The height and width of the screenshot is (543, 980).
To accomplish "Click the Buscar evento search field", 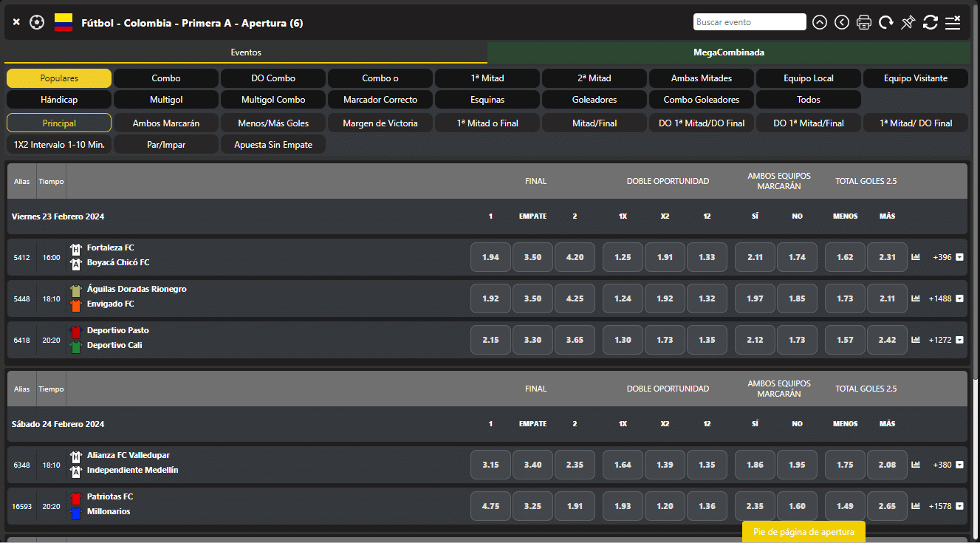I will pos(750,22).
